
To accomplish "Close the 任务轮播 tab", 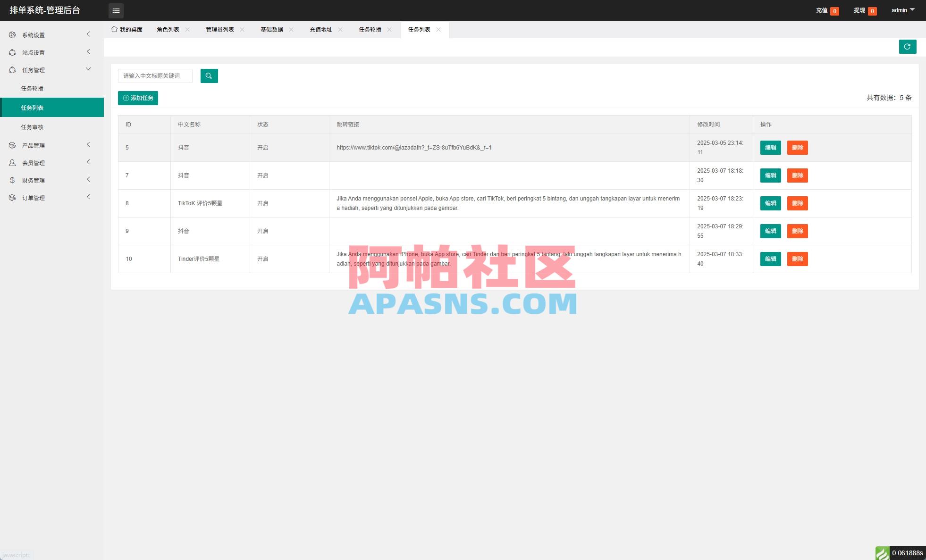I will pos(389,29).
